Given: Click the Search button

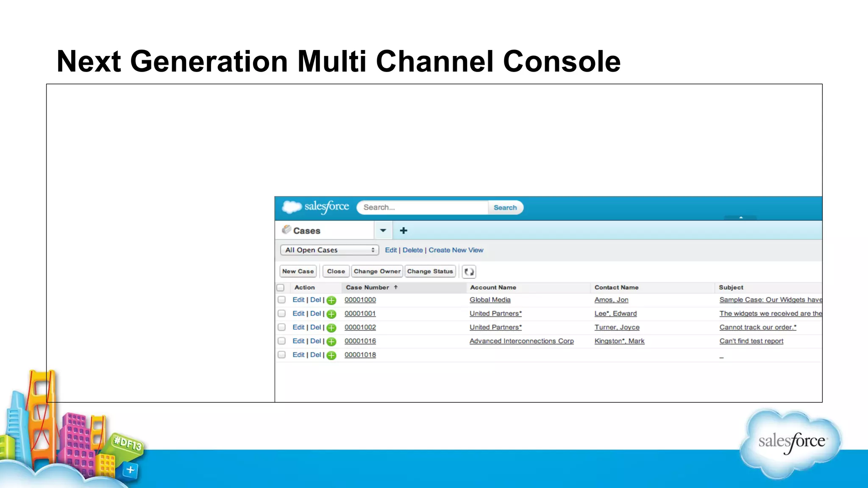Looking at the screenshot, I should [x=505, y=208].
